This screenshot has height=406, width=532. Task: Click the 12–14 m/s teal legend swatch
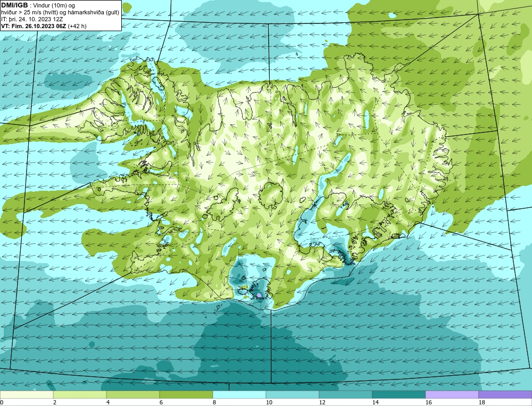pyautogui.click(x=345, y=395)
